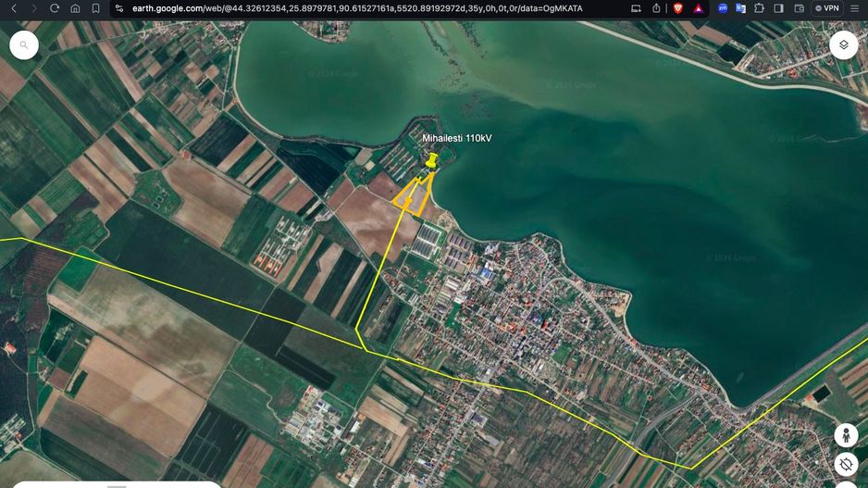Open the share page icon
The width and height of the screenshot is (868, 488).
point(656,8)
